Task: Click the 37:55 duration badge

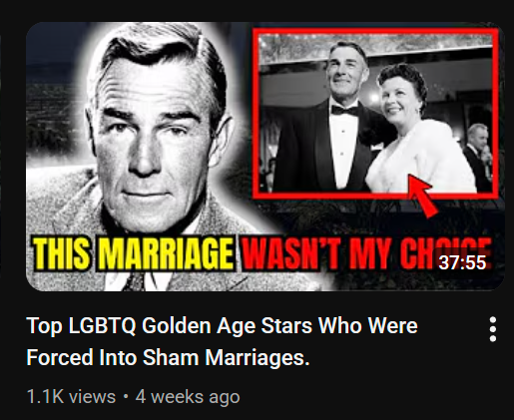Action: click(x=462, y=262)
